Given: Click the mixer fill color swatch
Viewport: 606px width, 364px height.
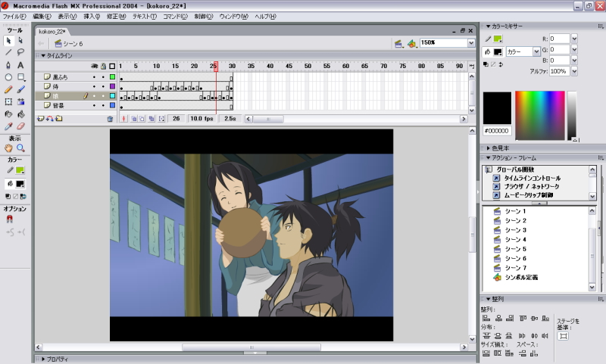Looking at the screenshot, I should 498,51.
